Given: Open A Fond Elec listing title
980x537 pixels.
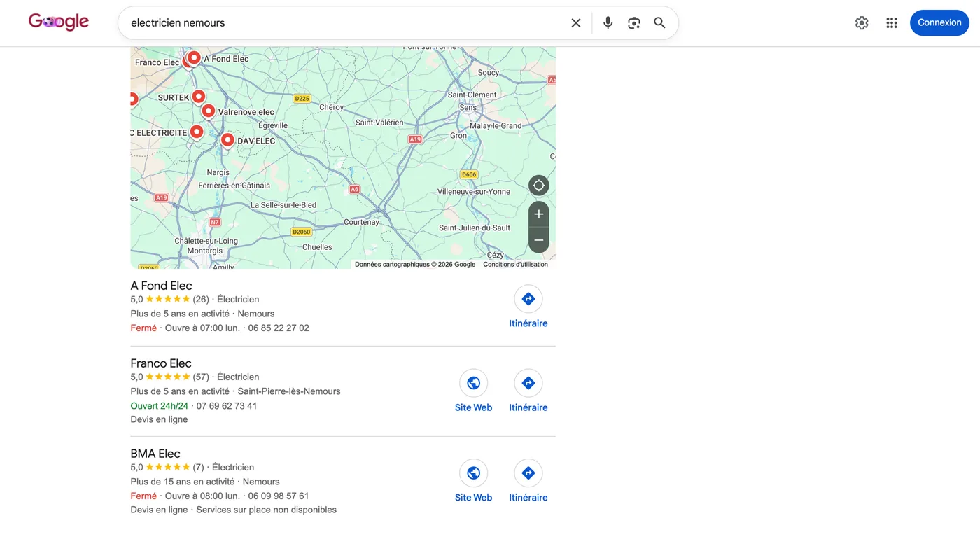Looking at the screenshot, I should tap(161, 286).
